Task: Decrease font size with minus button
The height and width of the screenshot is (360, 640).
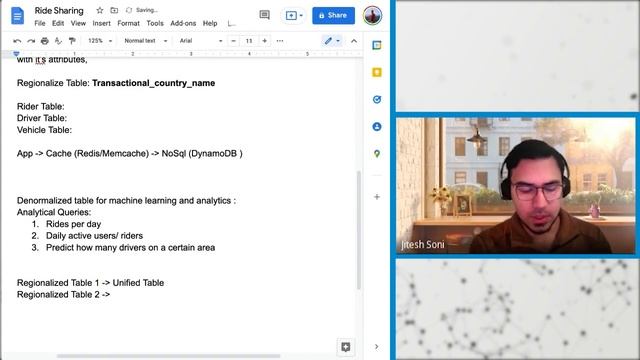Action: (x=233, y=41)
